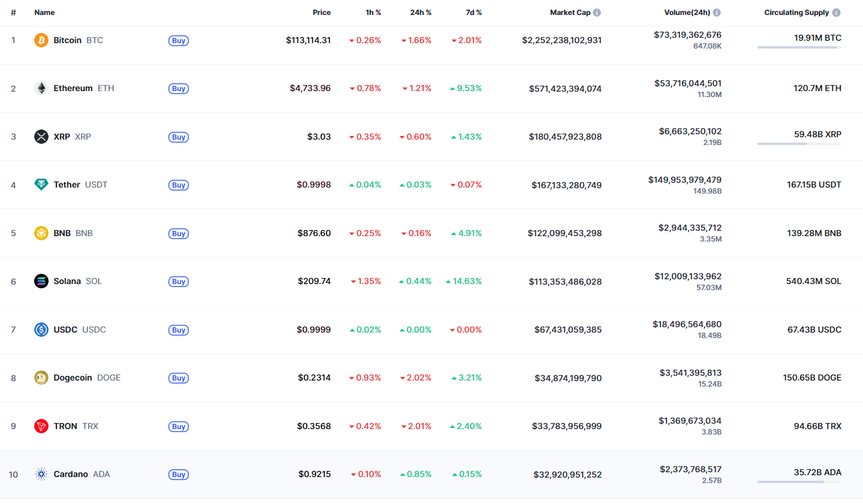Image resolution: width=863 pixels, height=504 pixels.
Task: Hit the Buy button for BNB
Action: coord(179,234)
